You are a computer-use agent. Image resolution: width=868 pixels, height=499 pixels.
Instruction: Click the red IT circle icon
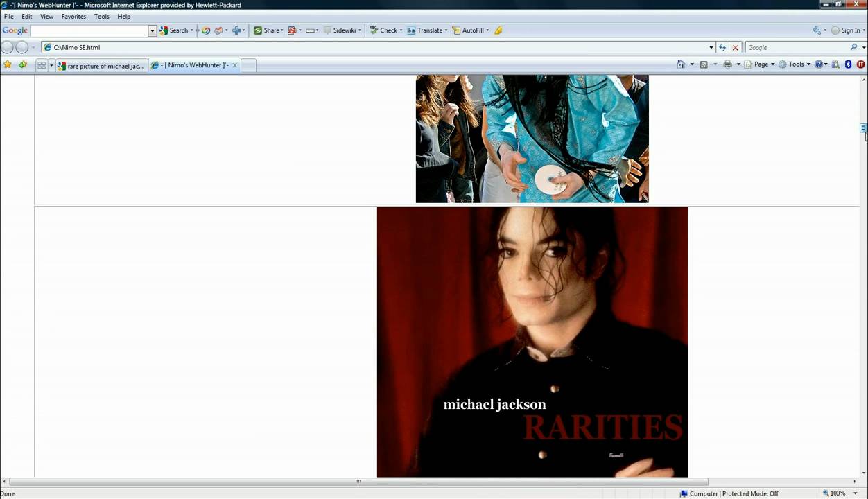(x=861, y=64)
